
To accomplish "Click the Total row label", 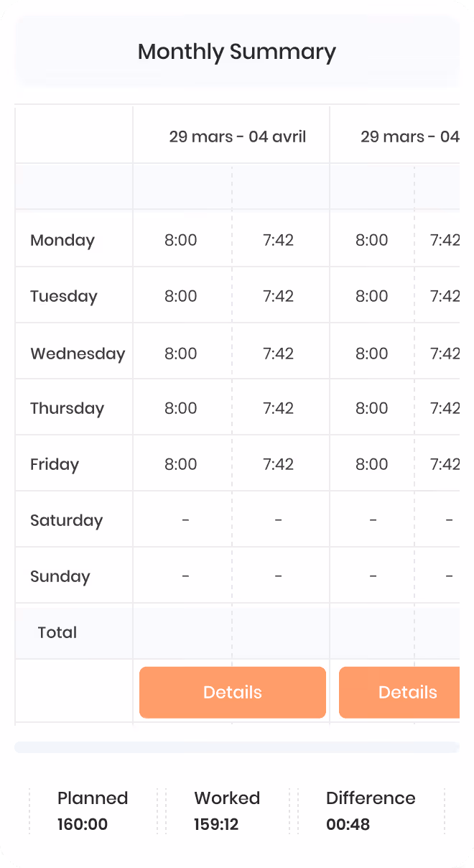I will tap(57, 632).
